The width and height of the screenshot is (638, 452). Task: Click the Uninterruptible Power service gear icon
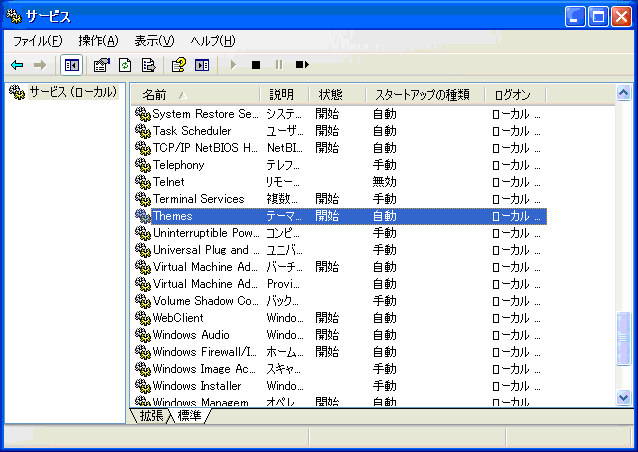(142, 233)
